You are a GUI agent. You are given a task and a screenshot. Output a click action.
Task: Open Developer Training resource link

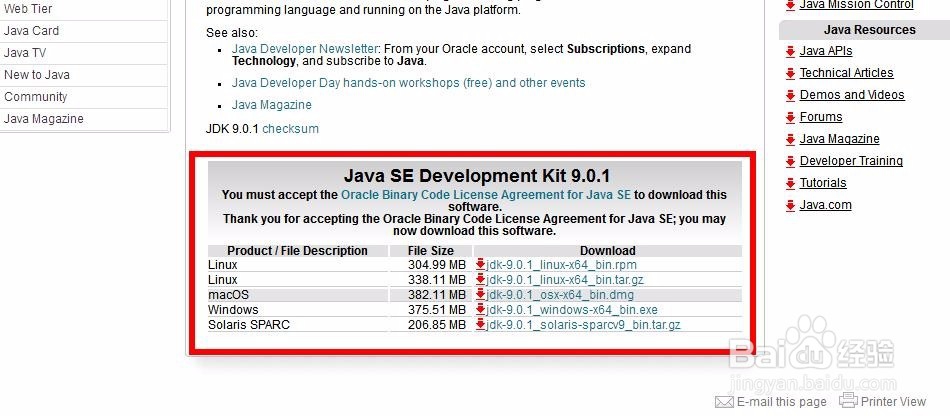[851, 160]
